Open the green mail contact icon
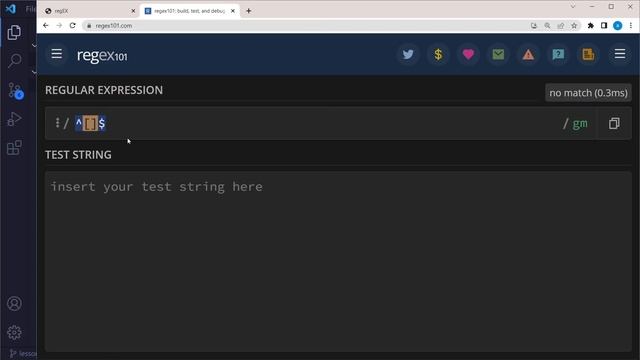The image size is (640, 360). tap(498, 54)
